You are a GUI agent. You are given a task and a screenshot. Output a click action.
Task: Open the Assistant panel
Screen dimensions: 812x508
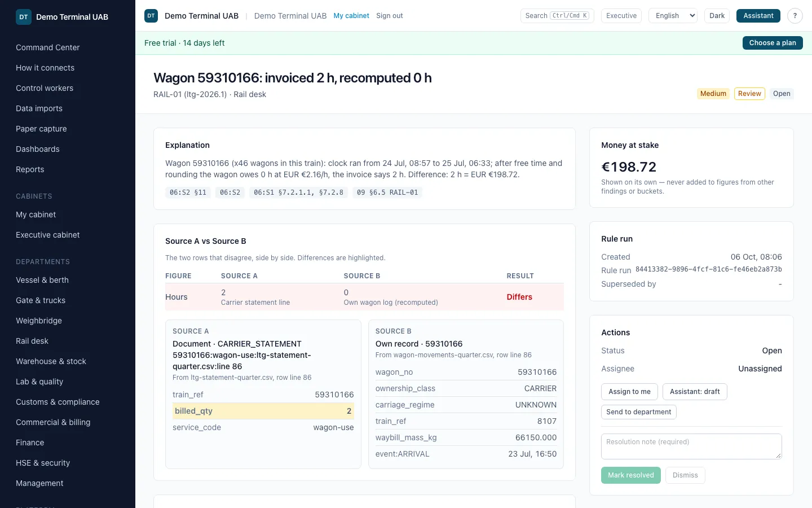coord(758,16)
